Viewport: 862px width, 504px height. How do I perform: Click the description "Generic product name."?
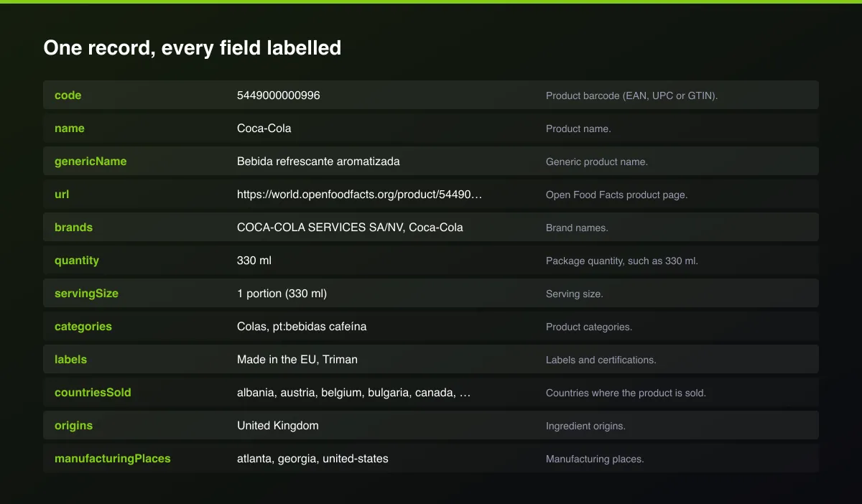597,162
